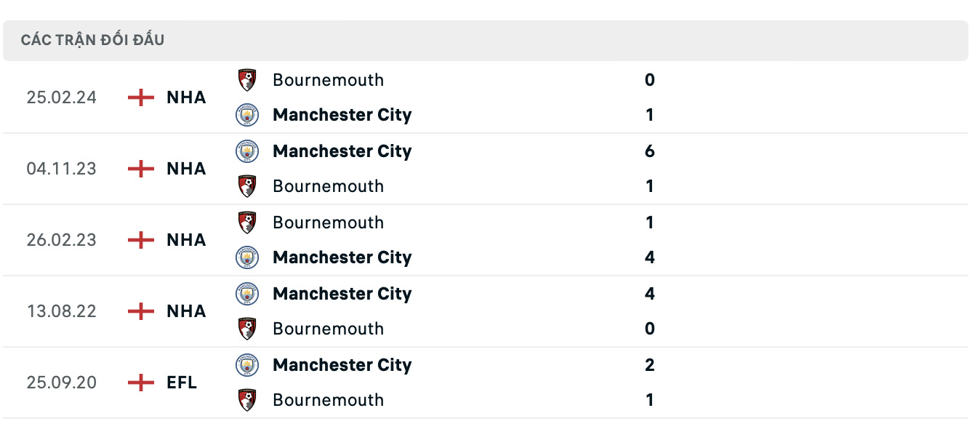Click Manchester City crest in 04.11.23 match
980x432 pixels.
click(247, 151)
